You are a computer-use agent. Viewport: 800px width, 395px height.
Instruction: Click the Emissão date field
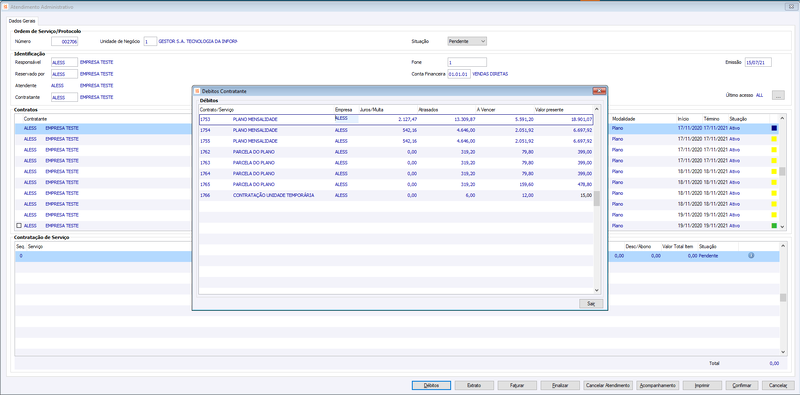pos(758,62)
